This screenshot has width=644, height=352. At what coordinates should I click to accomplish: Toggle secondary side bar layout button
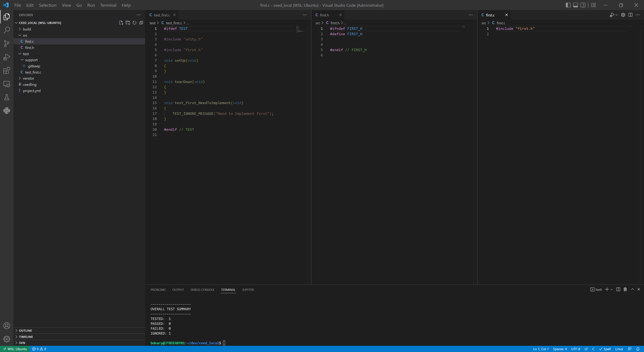tap(583, 5)
